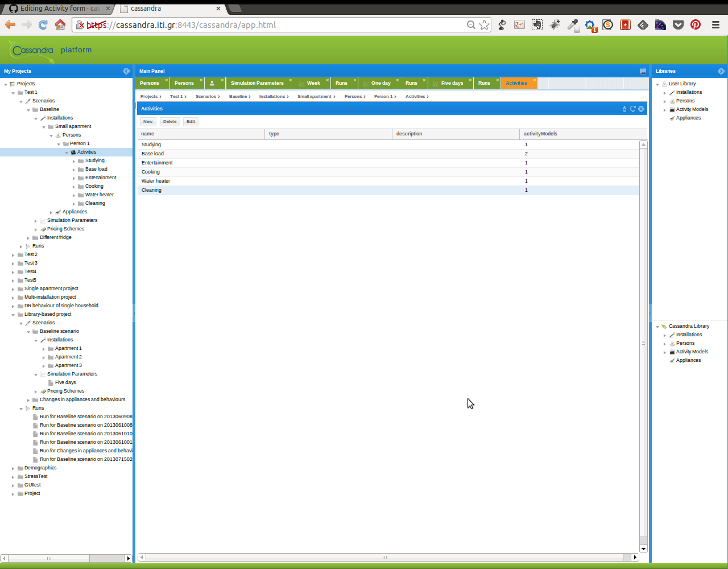The height and width of the screenshot is (569, 728).
Task: Select Appliances in User Library
Action: [688, 118]
